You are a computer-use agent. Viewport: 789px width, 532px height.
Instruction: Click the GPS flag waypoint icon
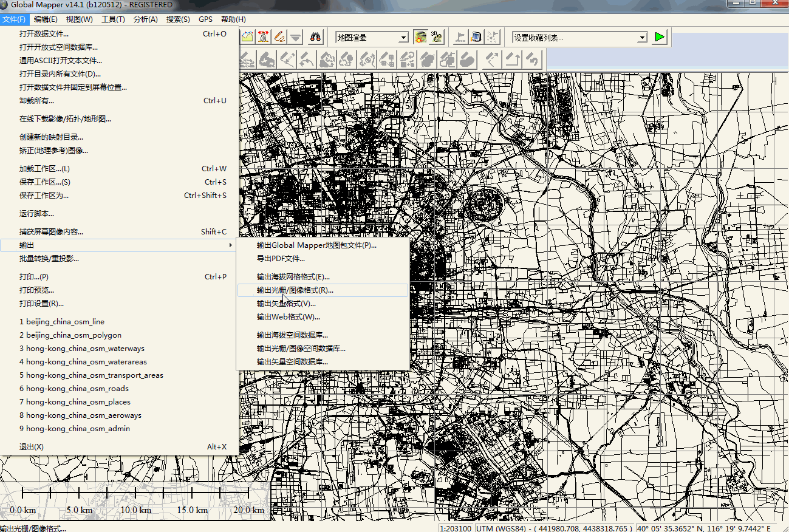click(460, 37)
